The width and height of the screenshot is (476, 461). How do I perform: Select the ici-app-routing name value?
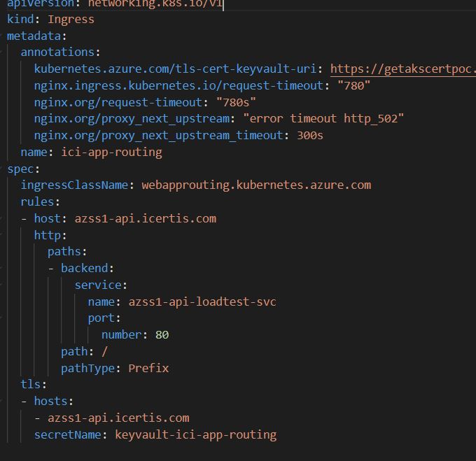pyautogui.click(x=112, y=153)
